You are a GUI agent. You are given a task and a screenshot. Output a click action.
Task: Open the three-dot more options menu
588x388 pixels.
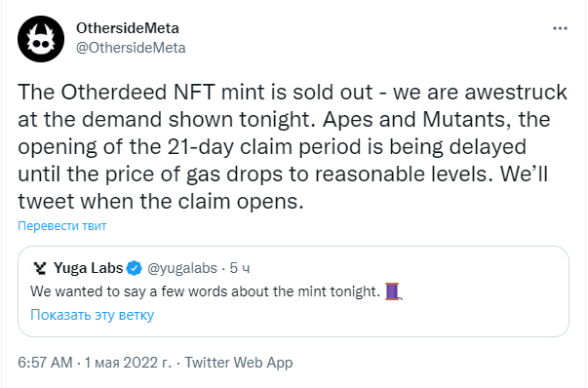(560, 28)
